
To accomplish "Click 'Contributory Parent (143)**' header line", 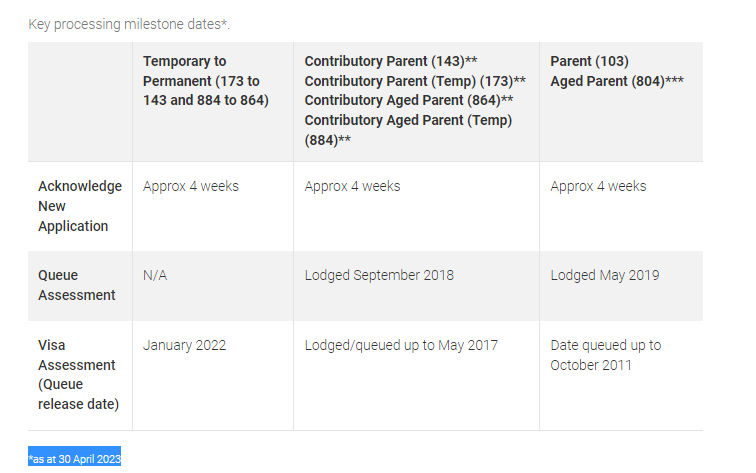I will click(x=391, y=61).
